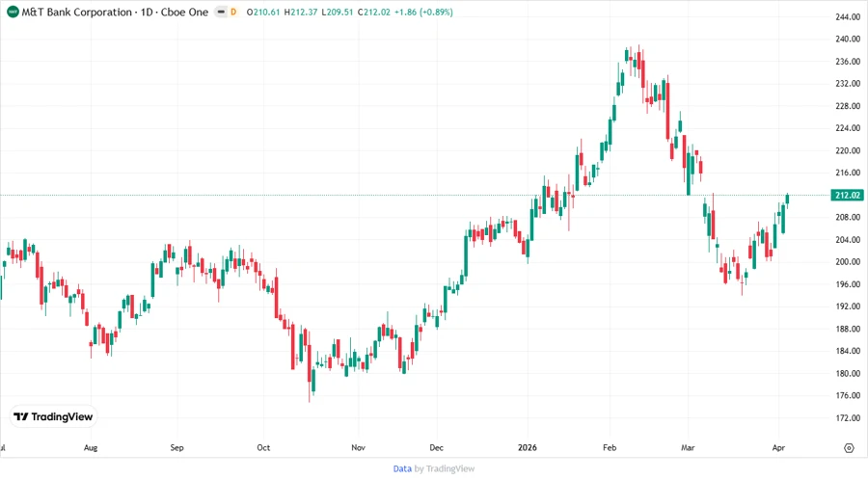Click the 228.00 price axis label

848,106
